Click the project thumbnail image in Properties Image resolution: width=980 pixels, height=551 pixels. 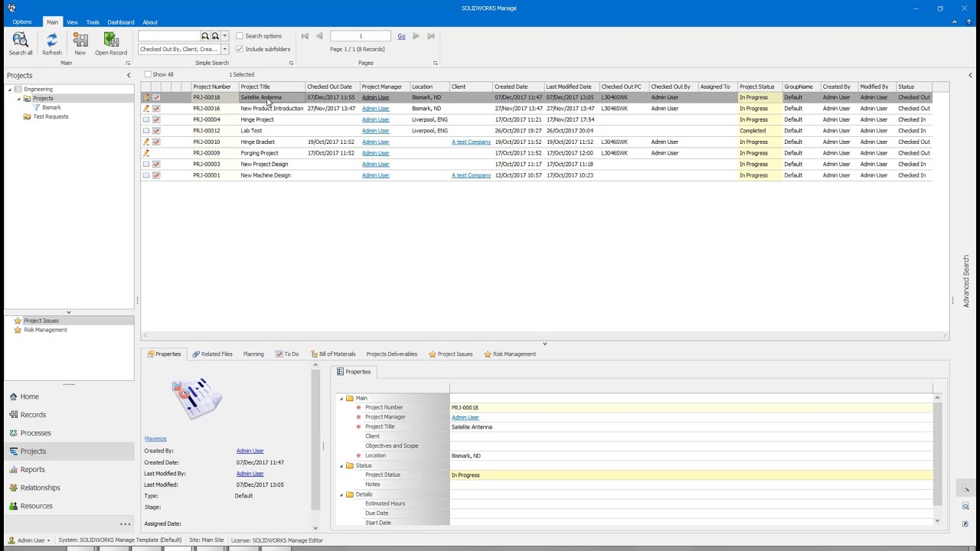pos(197,398)
